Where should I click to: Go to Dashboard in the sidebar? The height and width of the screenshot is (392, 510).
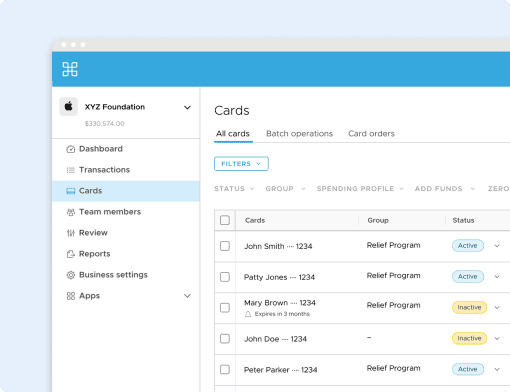coord(126,149)
